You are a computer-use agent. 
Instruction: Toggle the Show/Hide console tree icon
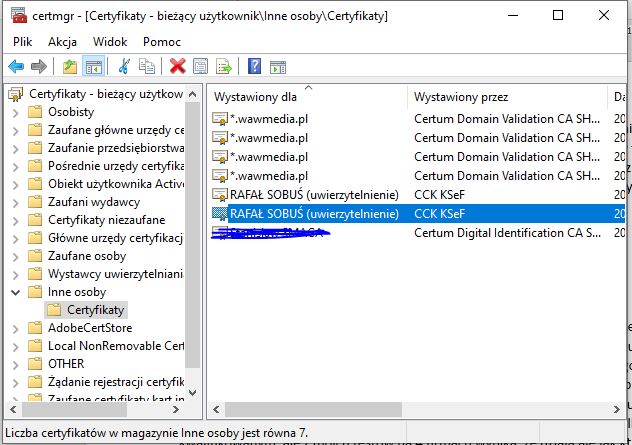point(92,66)
